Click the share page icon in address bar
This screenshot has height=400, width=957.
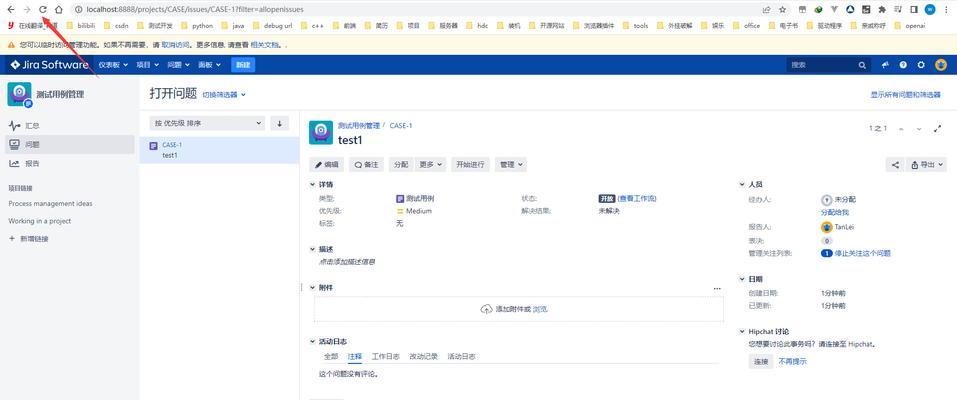767,10
